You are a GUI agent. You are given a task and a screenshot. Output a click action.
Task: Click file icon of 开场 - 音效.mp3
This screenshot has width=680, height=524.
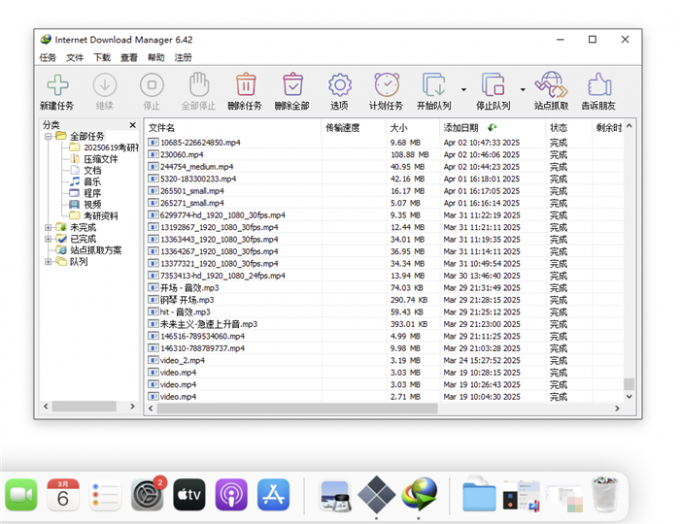click(x=153, y=288)
